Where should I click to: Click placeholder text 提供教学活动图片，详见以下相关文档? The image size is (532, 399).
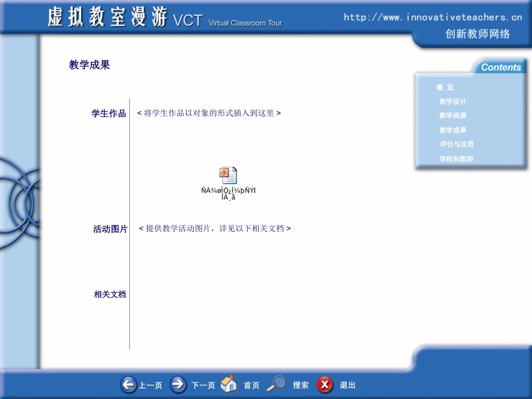[215, 228]
